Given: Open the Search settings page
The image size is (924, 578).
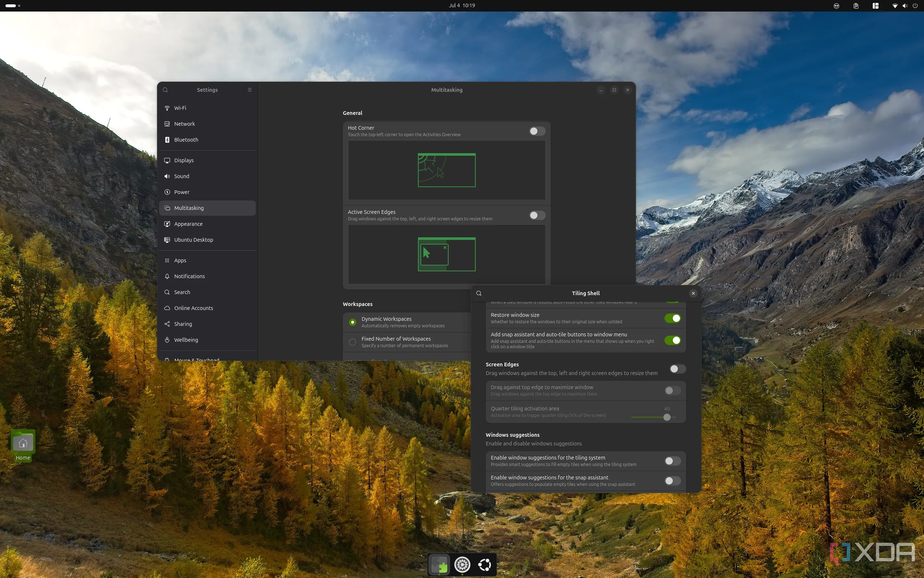Looking at the screenshot, I should point(207,292).
